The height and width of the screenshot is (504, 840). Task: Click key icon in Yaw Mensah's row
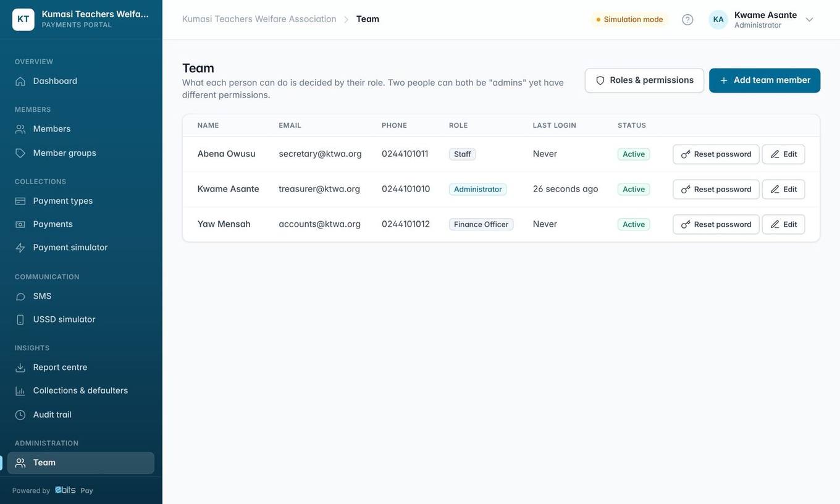686,224
